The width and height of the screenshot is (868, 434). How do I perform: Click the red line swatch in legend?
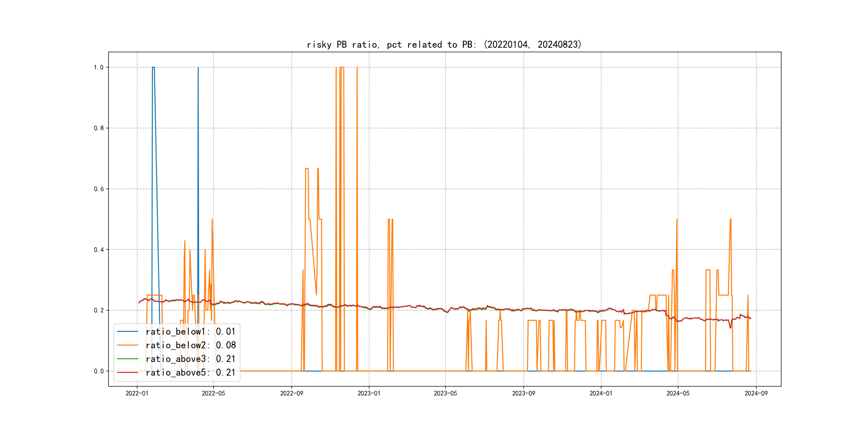pos(128,373)
